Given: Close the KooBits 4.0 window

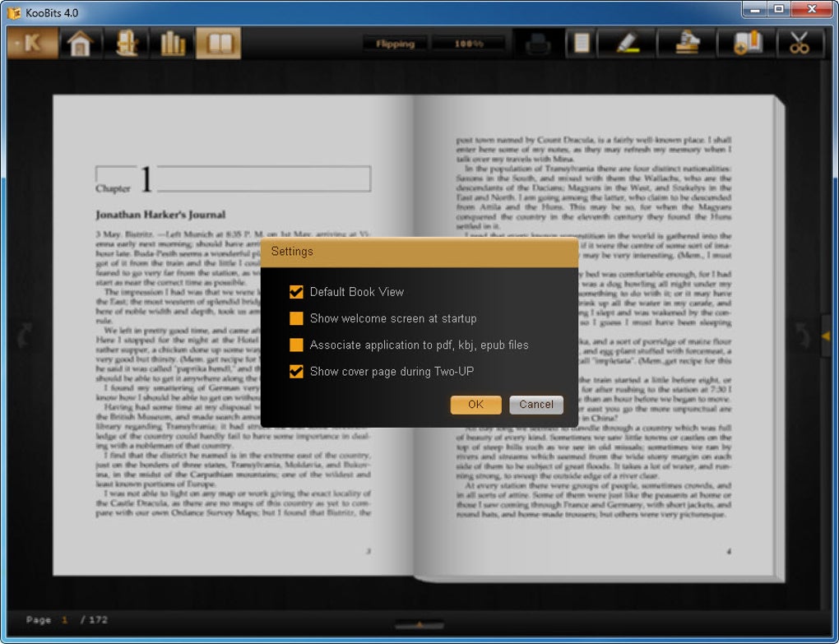Looking at the screenshot, I should [812, 9].
